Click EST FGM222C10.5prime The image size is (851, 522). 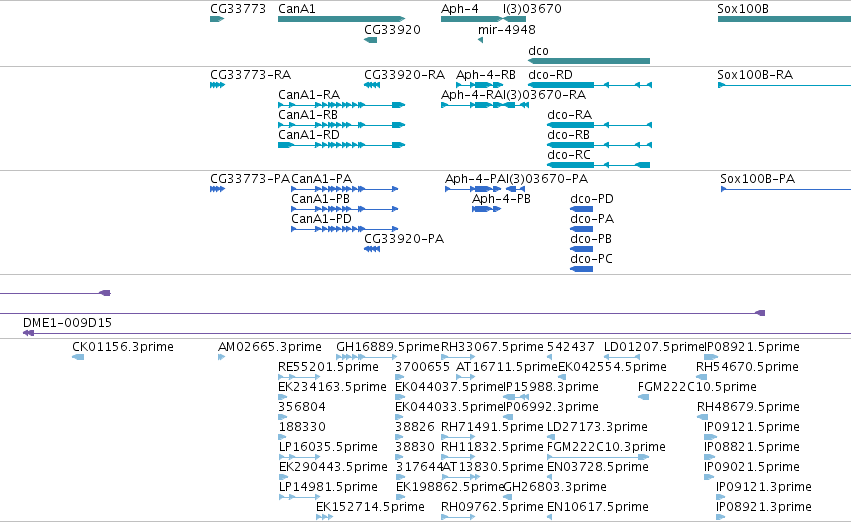click(697, 387)
